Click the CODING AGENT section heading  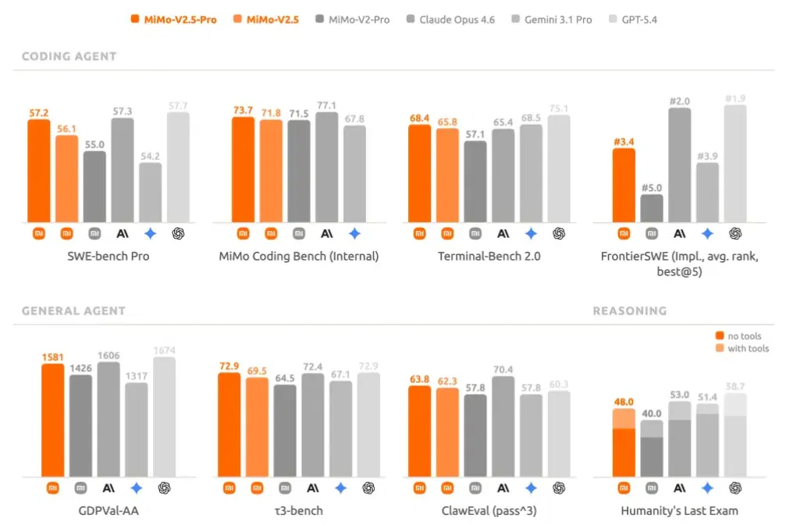coord(69,56)
